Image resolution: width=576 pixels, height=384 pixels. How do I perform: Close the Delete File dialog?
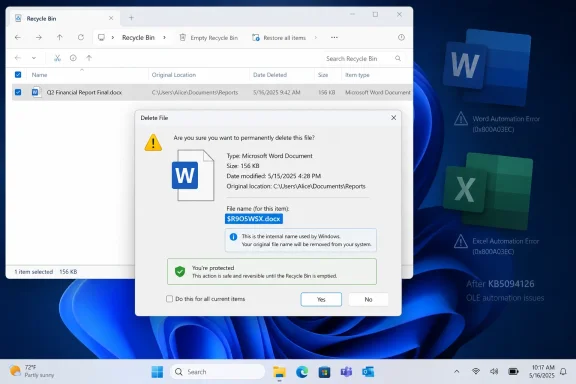[x=393, y=118]
